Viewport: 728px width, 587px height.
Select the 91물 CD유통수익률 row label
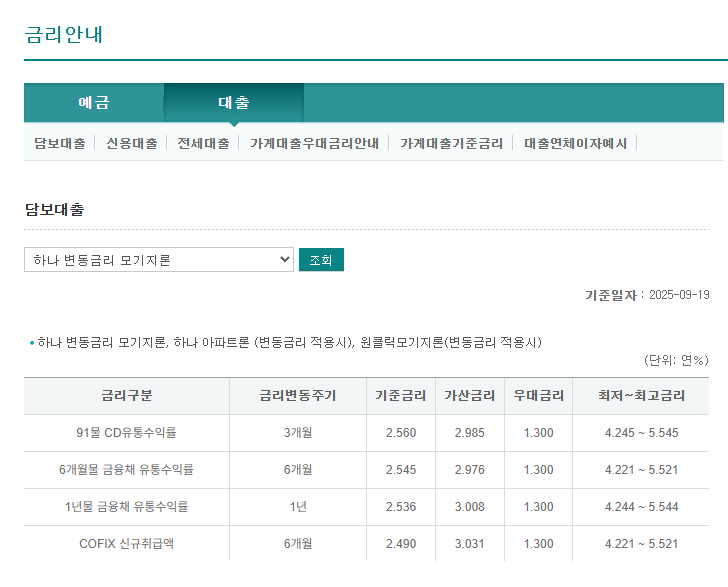click(127, 433)
